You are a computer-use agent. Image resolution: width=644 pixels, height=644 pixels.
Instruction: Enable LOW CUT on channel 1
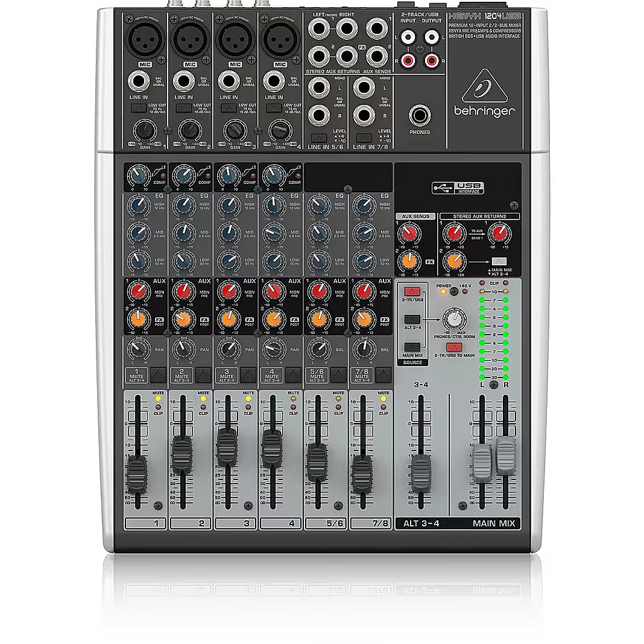pos(137,108)
